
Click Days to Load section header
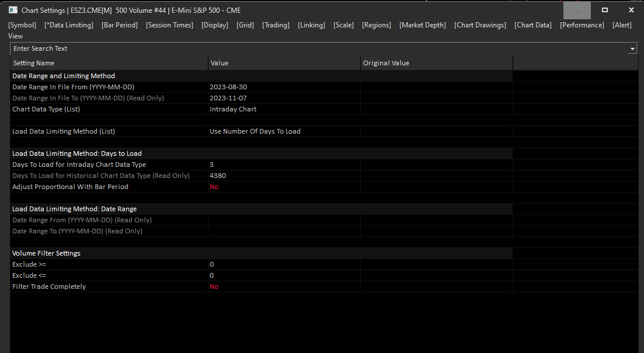[x=77, y=153]
